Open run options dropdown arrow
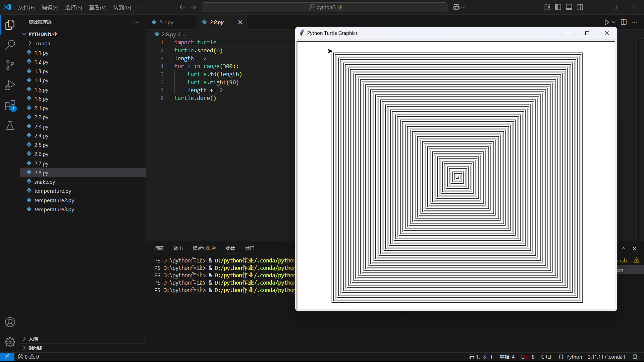Viewport: 644px width, 362px height. pyautogui.click(x=614, y=22)
